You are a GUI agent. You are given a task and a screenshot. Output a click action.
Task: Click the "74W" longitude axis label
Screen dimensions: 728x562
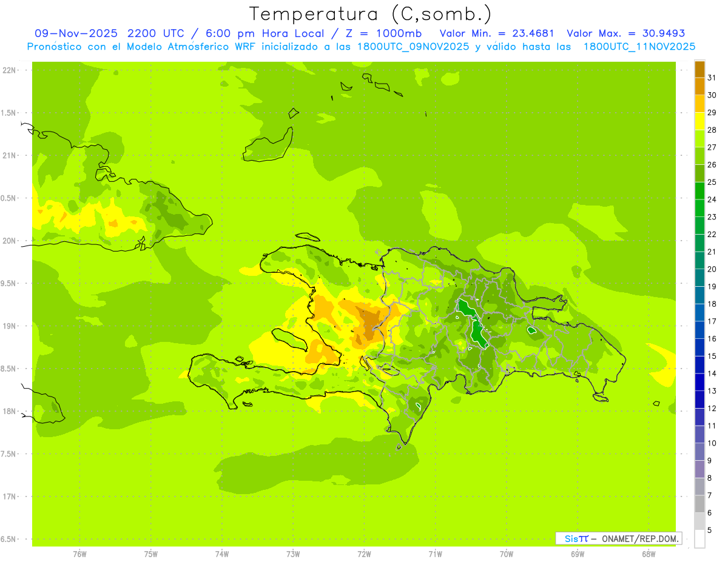(222, 554)
